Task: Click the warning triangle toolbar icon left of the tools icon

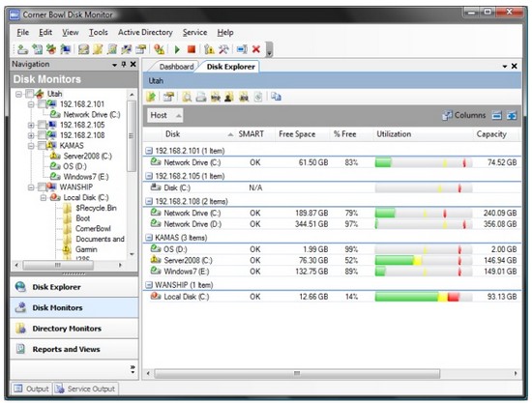Action: pos(209,49)
